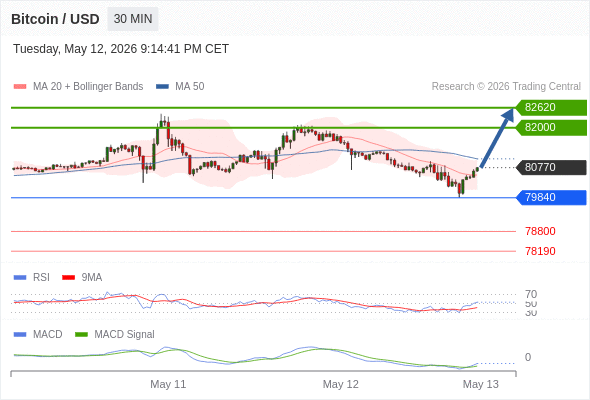Image resolution: width=590 pixels, height=400 pixels.
Task: Click the MA 20 + Bollinger Bands pink swatch
Action: pyautogui.click(x=20, y=87)
